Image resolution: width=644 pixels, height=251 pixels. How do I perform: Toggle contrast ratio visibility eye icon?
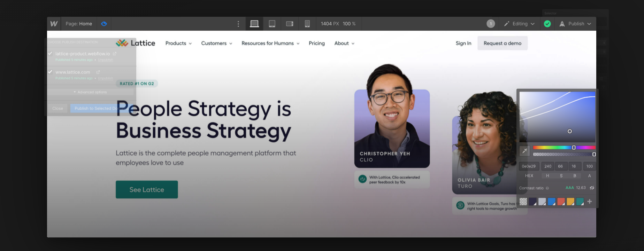(x=592, y=188)
